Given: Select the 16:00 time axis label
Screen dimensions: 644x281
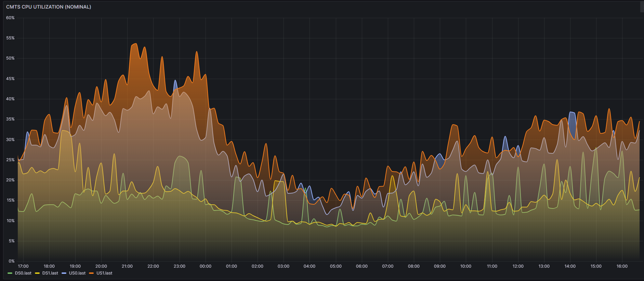Looking at the screenshot, I should [x=622, y=266].
